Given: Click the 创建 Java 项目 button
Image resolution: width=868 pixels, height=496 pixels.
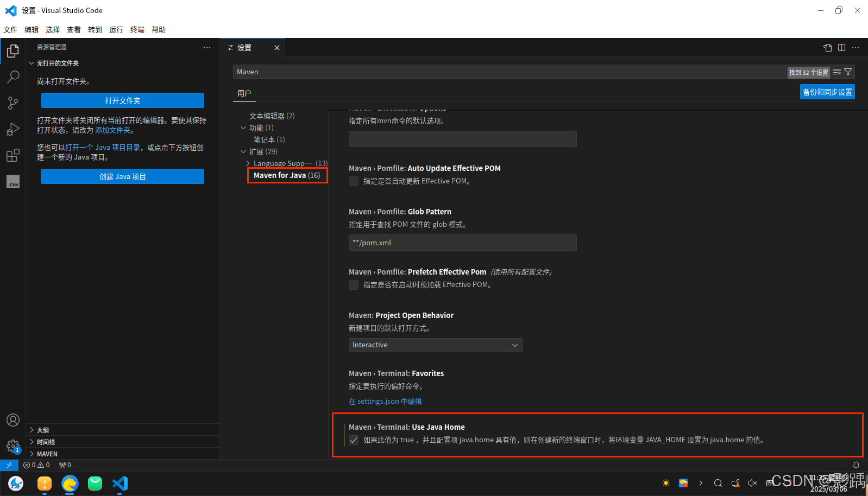Looking at the screenshot, I should point(123,176).
